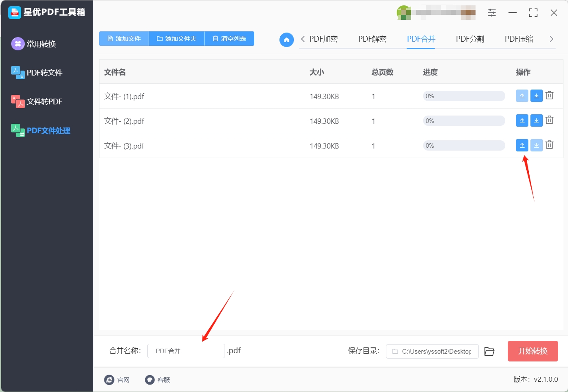Viewport: 568px width, 392px height.
Task: Click 添加文件夹 button
Action: point(177,38)
